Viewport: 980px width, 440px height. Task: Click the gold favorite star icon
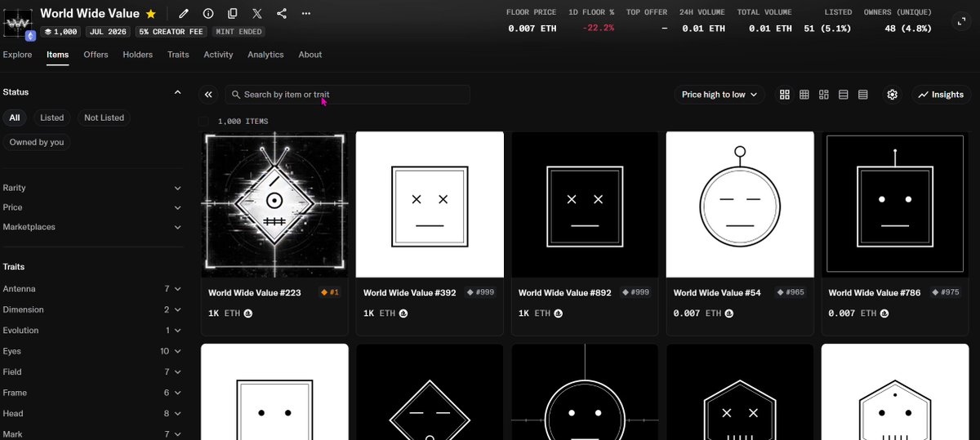pyautogui.click(x=151, y=14)
